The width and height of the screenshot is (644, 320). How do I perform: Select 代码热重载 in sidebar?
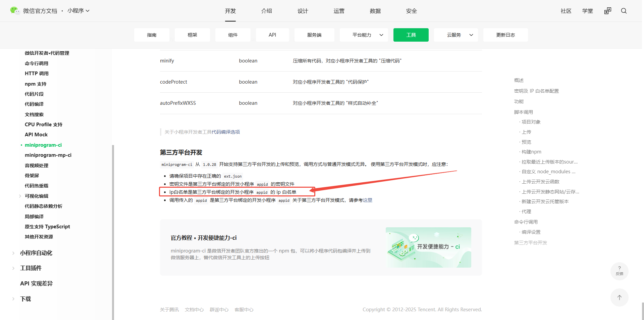click(x=37, y=186)
